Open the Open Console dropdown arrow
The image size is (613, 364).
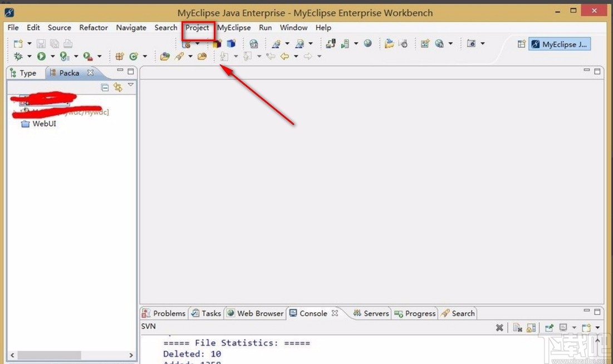(597, 328)
